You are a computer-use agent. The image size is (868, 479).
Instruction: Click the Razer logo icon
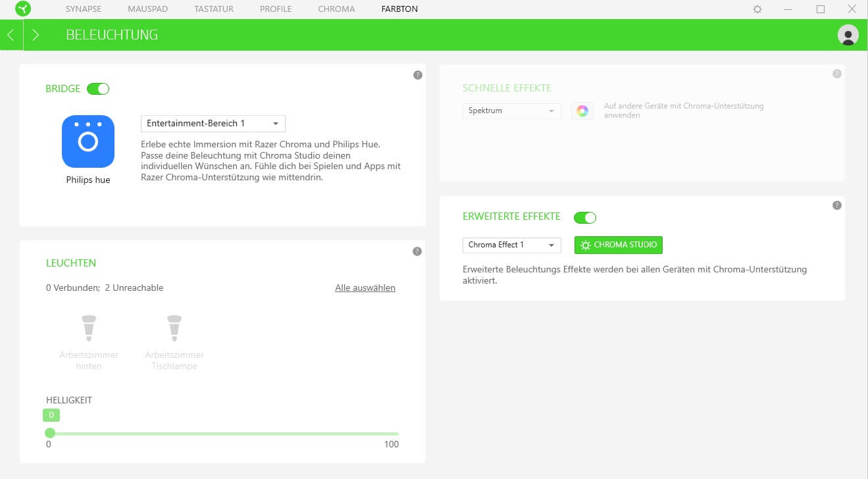pyautogui.click(x=23, y=9)
